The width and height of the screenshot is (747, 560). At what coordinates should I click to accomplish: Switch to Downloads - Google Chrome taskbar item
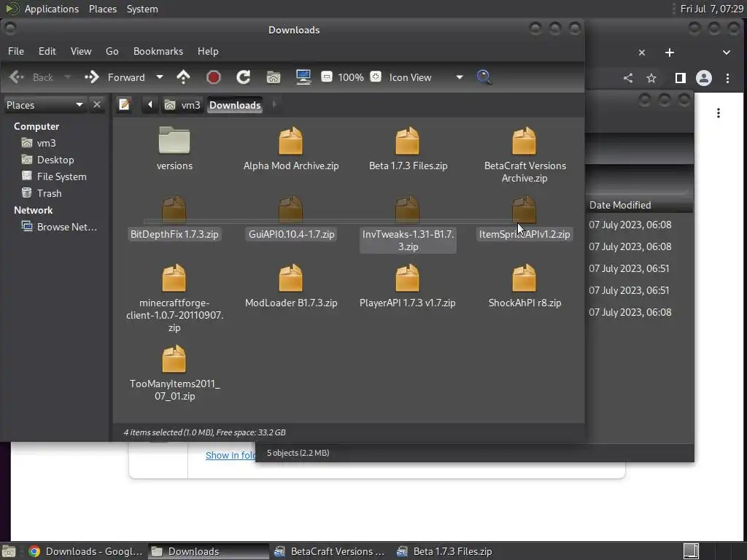(x=86, y=551)
